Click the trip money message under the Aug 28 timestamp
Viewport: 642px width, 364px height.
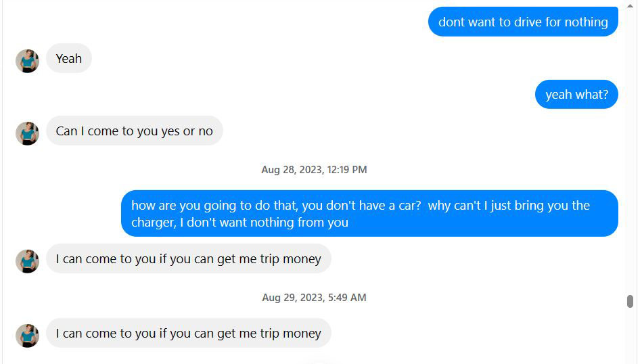188,259
